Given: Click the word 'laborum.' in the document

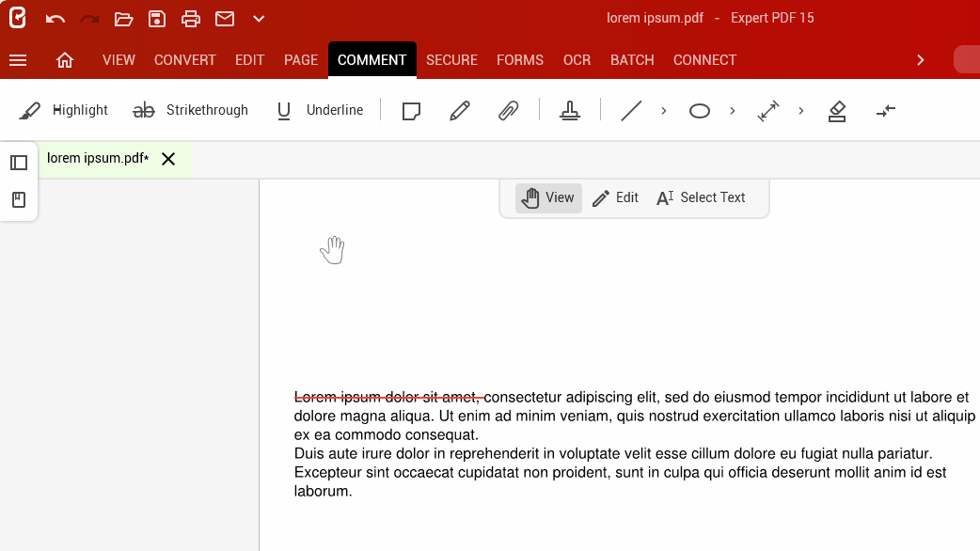Looking at the screenshot, I should coord(324,491).
